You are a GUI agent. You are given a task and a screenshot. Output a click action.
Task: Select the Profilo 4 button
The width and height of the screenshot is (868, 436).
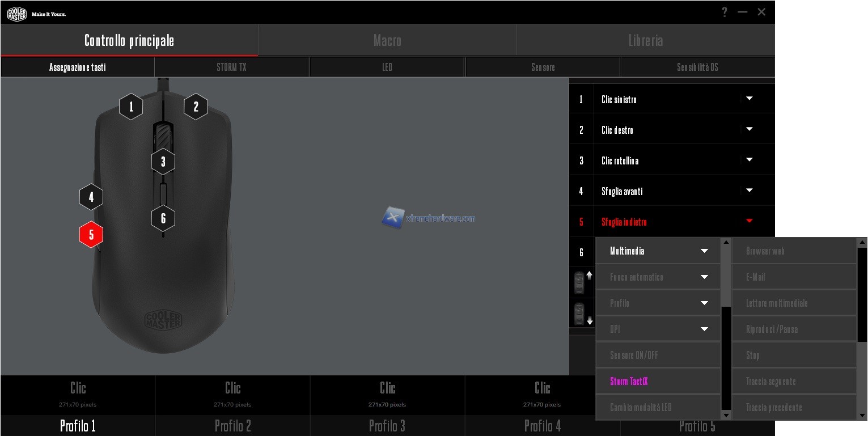point(542,425)
